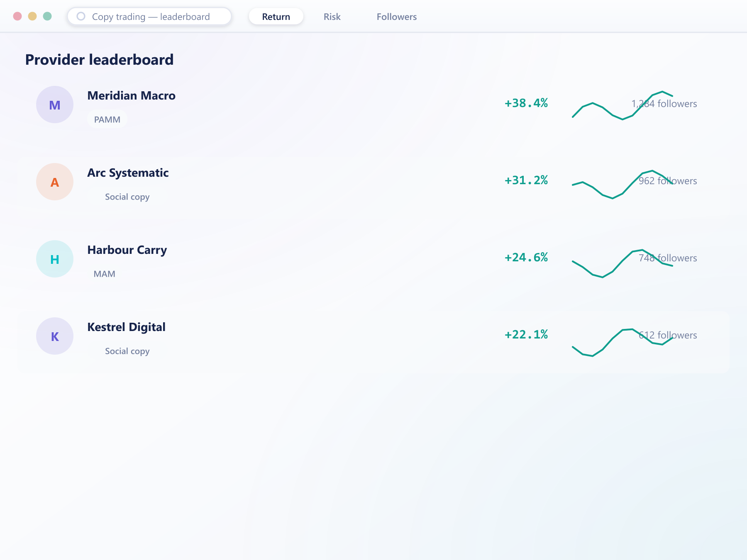This screenshot has height=560, width=747.
Task: Click the search circle icon in address field
Action: click(x=81, y=17)
